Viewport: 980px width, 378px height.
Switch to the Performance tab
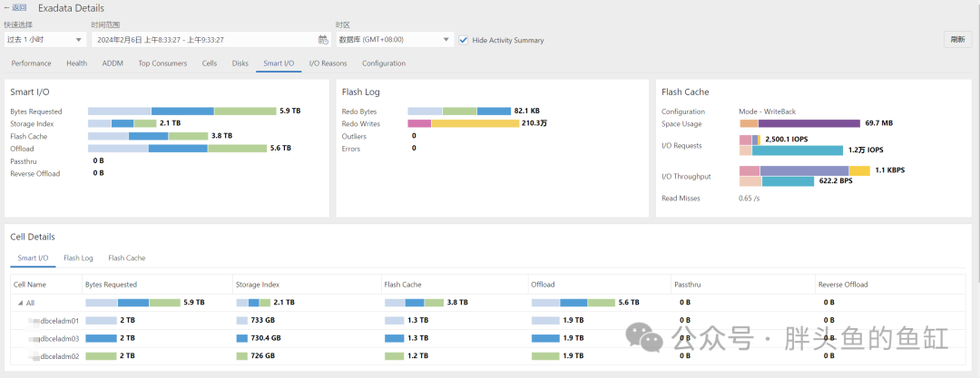pos(31,63)
